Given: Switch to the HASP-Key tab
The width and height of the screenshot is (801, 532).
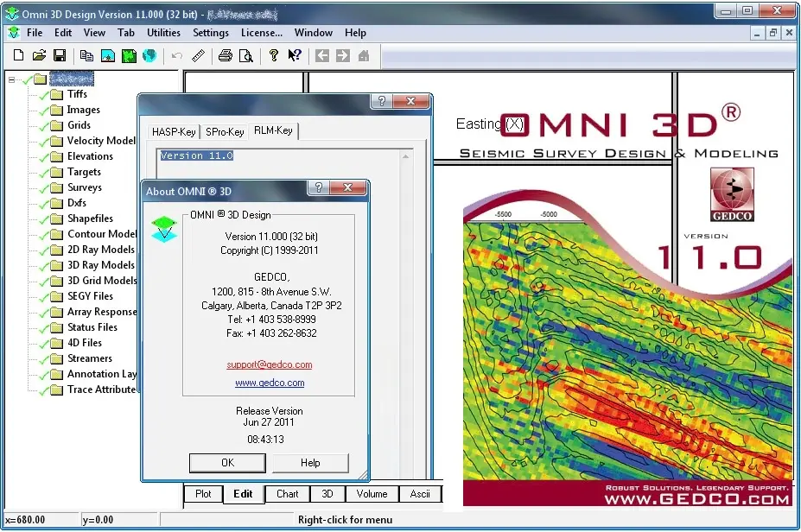Looking at the screenshot, I should tap(174, 132).
